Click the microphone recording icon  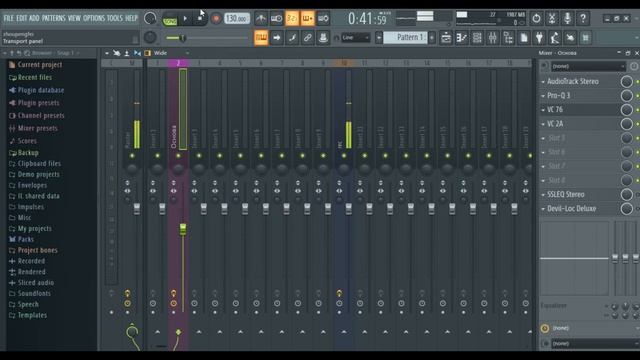pos(567,18)
